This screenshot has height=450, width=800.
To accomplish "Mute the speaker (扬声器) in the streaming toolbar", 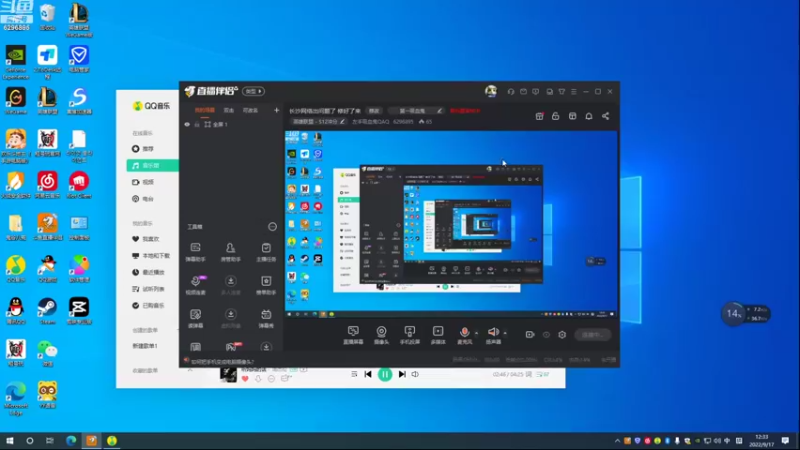I will 493,335.
